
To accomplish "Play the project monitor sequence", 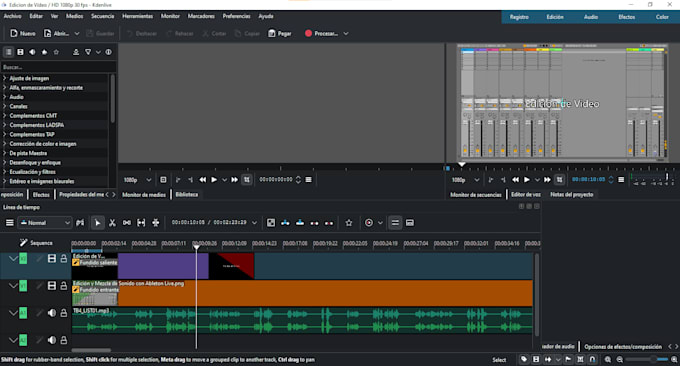I will [527, 180].
